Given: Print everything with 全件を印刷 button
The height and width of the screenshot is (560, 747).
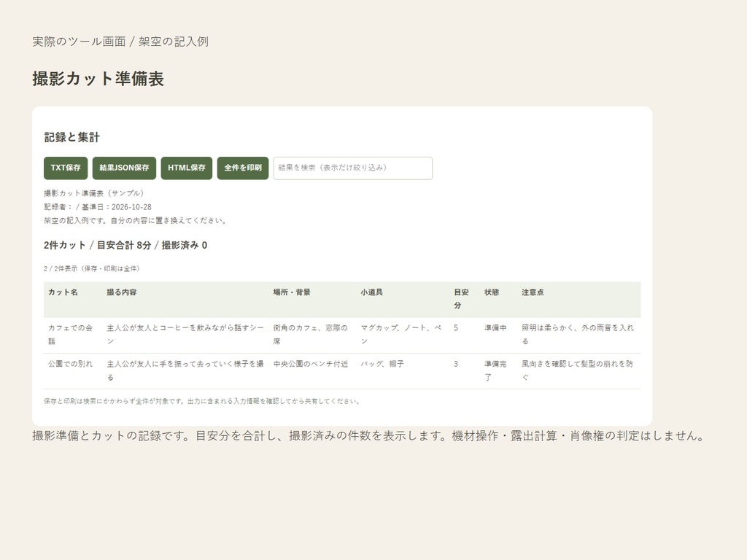Looking at the screenshot, I should click(x=243, y=168).
